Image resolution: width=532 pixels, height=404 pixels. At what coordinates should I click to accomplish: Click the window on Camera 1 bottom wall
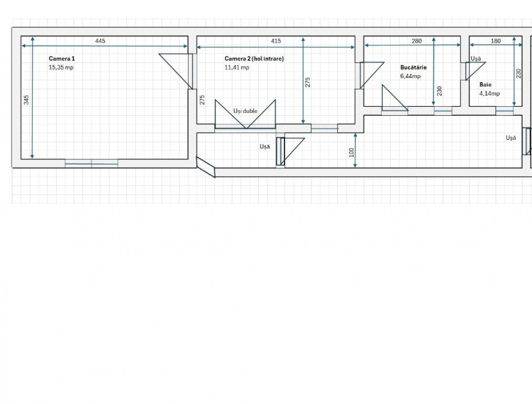(91, 164)
